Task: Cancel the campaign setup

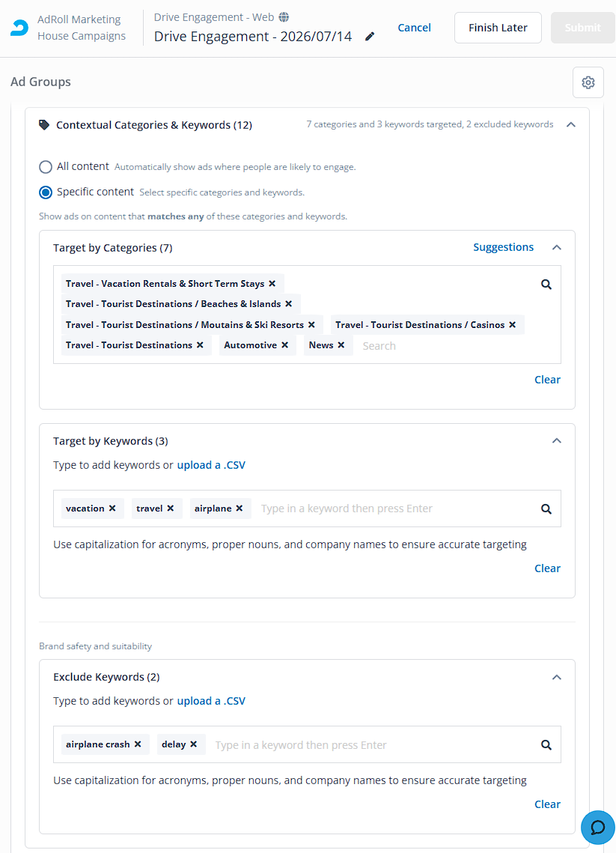Action: pyautogui.click(x=415, y=28)
